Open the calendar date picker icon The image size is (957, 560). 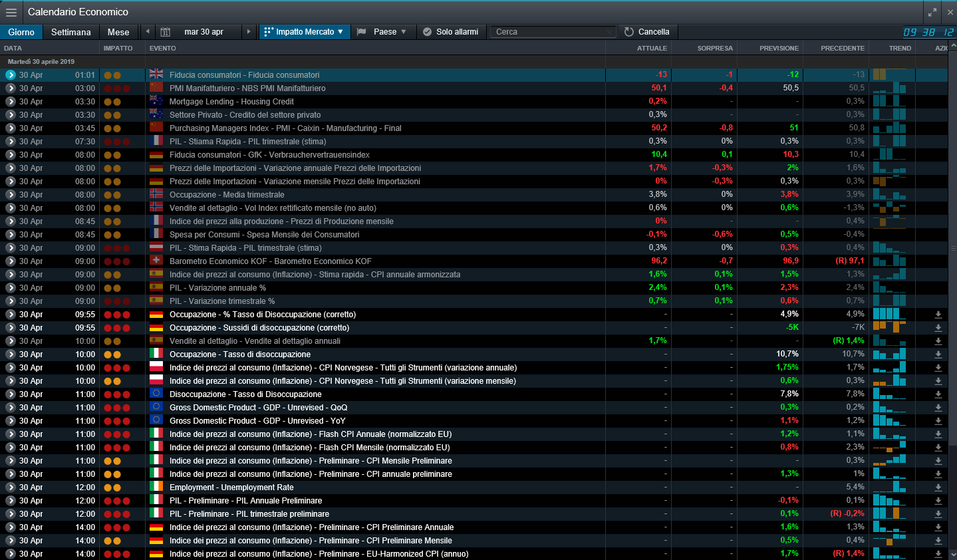point(166,32)
